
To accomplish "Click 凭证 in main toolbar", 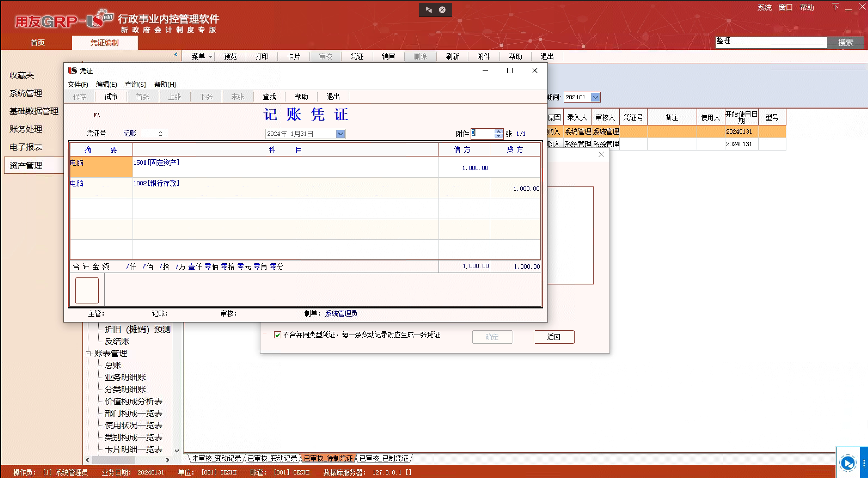I will tap(357, 56).
